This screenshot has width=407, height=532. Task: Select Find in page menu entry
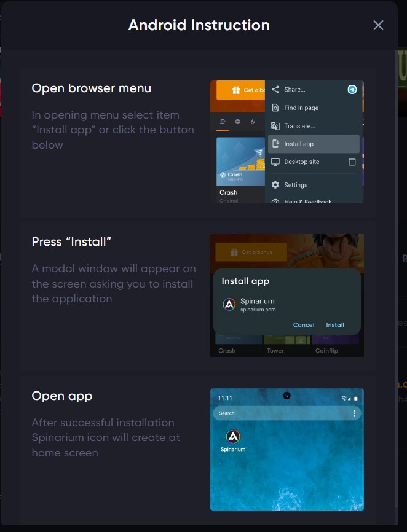click(314, 108)
